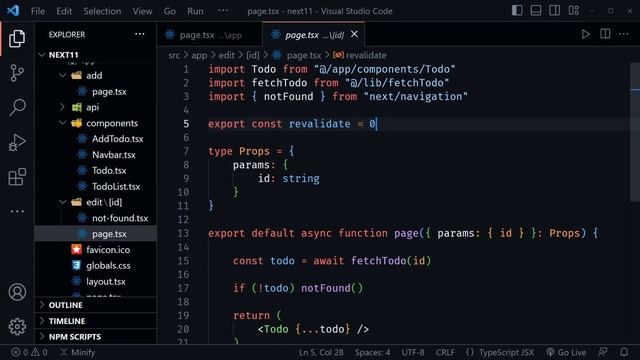Open the Run menu
Viewport: 640px width, 360px height.
[x=195, y=11]
